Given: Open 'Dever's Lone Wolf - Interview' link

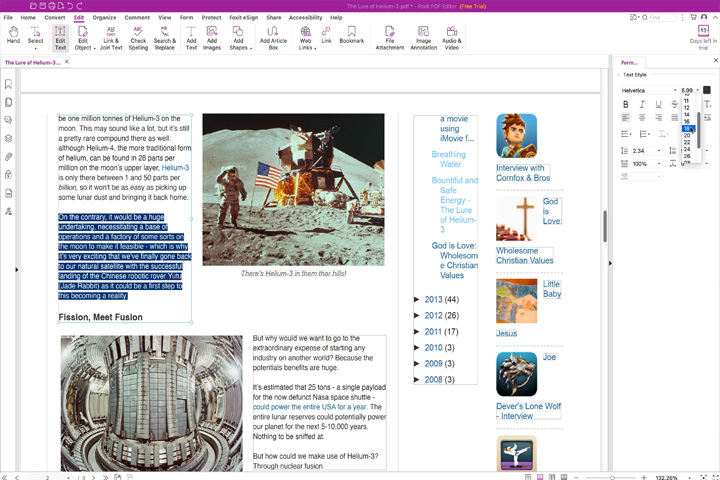Looking at the screenshot, I should tap(529, 411).
